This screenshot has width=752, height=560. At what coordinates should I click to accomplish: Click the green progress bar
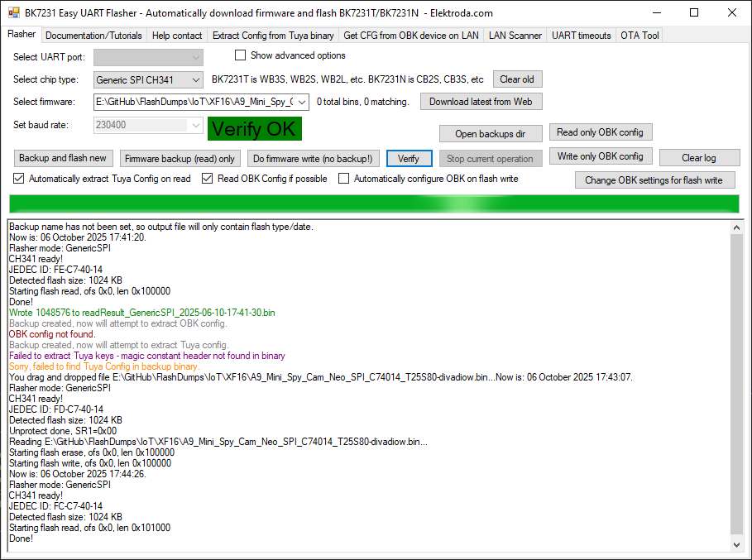[374, 203]
